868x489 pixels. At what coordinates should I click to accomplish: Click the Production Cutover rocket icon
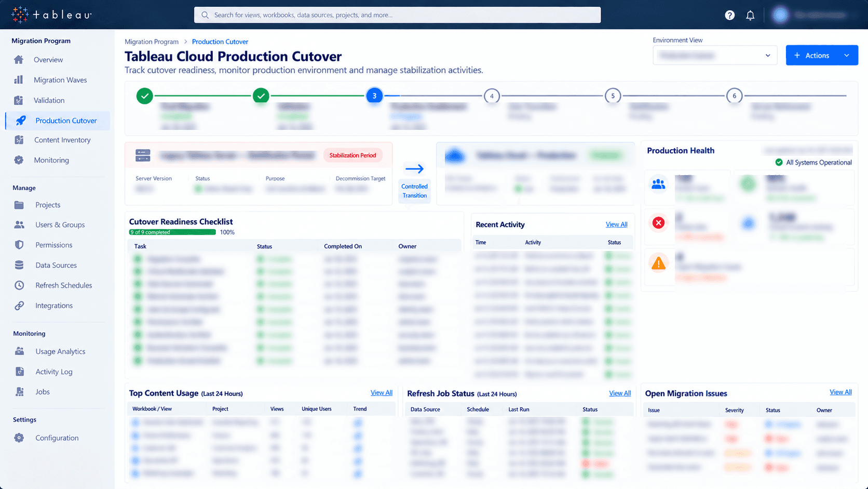pos(21,121)
